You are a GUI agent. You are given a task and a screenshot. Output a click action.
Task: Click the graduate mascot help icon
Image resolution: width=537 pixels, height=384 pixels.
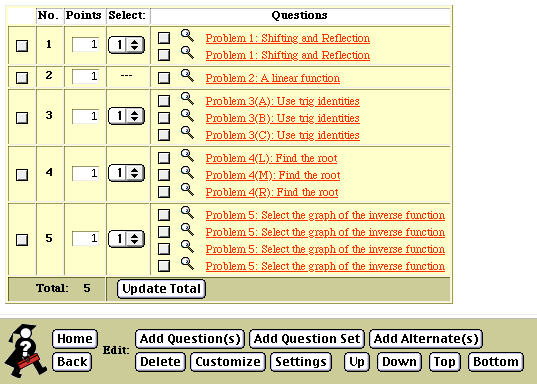[x=25, y=350]
